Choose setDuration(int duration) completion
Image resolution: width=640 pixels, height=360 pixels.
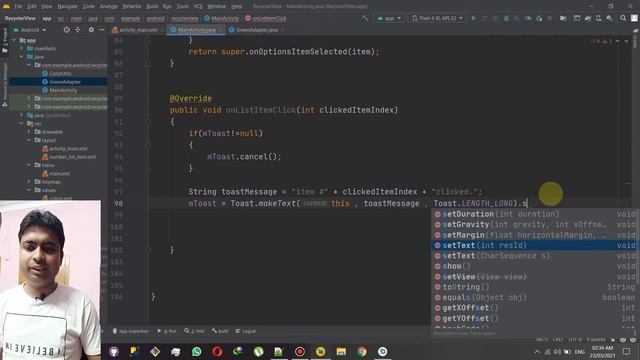click(535, 214)
